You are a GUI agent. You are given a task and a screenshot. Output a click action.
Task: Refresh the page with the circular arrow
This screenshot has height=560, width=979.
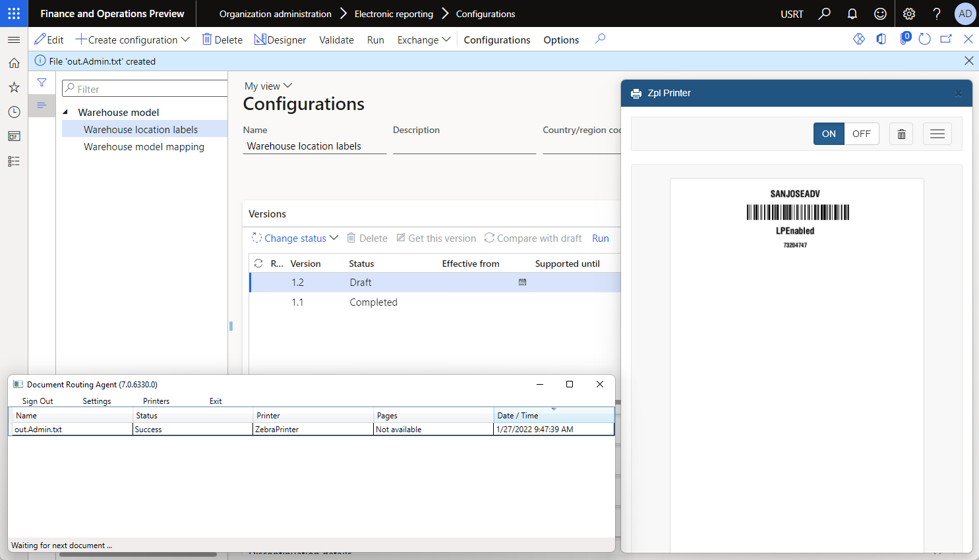click(x=924, y=39)
